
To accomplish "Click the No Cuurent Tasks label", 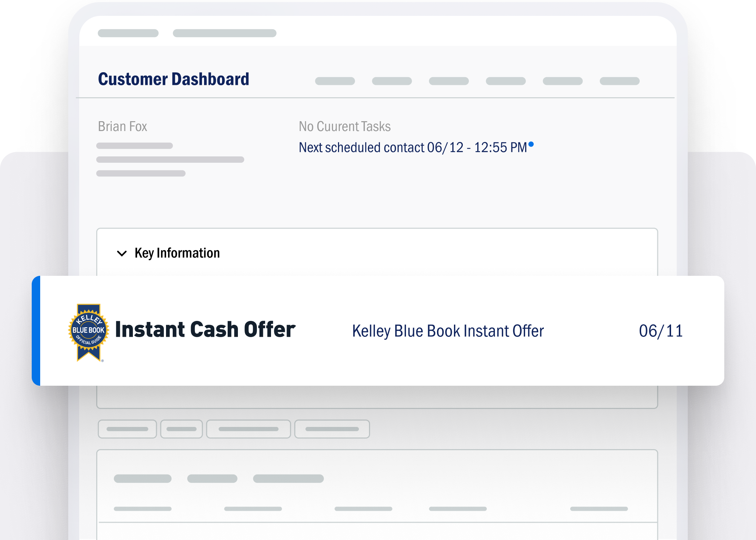I will pos(345,126).
